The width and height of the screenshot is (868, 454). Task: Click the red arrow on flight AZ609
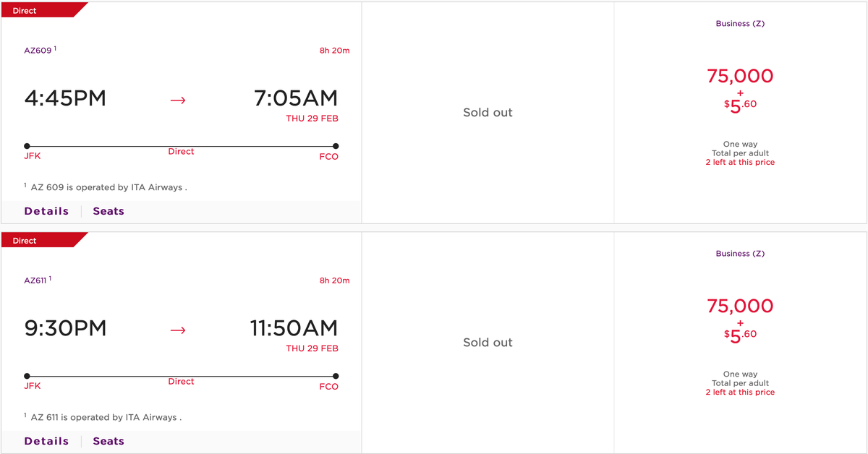(x=177, y=100)
